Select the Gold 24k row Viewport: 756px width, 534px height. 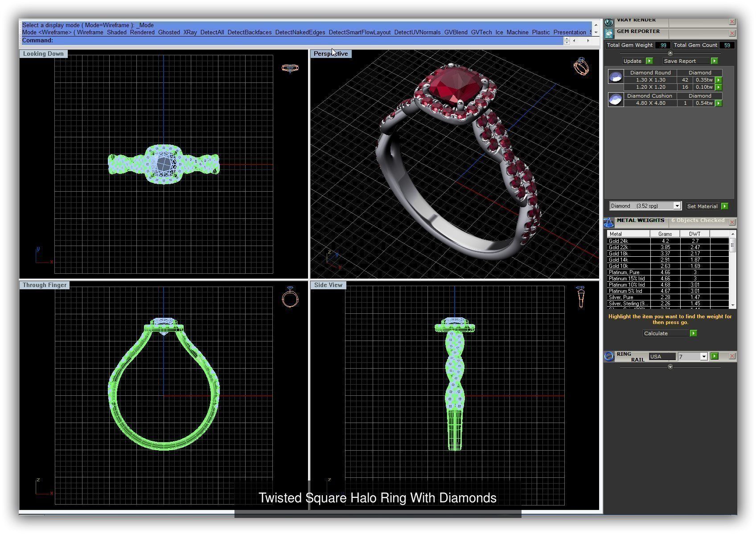click(x=668, y=241)
